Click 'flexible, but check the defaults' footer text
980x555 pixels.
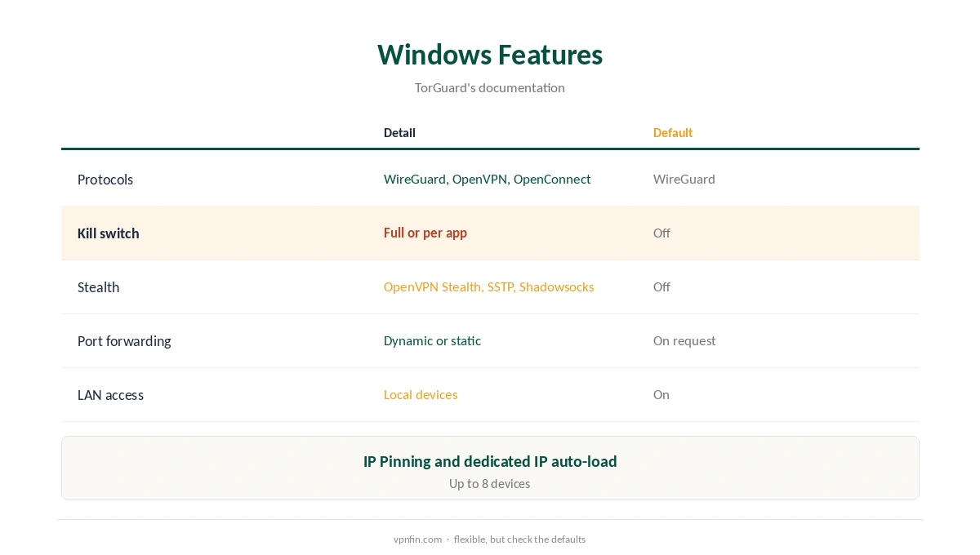pos(519,539)
